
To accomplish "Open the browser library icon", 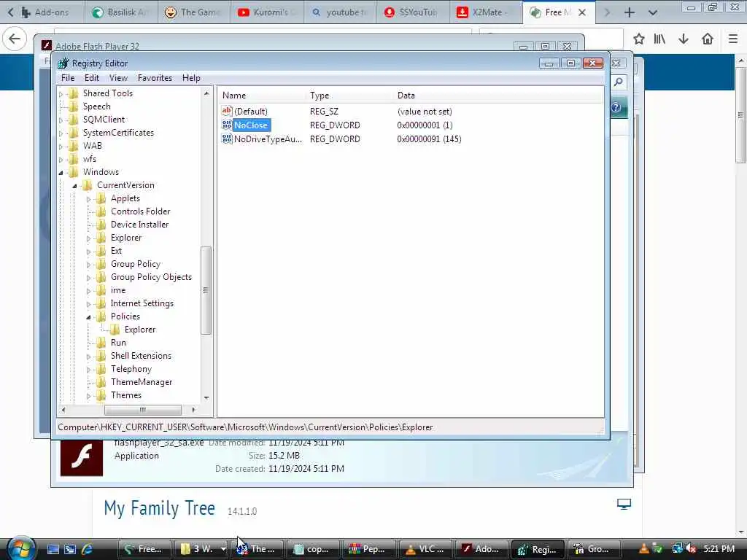I will click(x=659, y=39).
